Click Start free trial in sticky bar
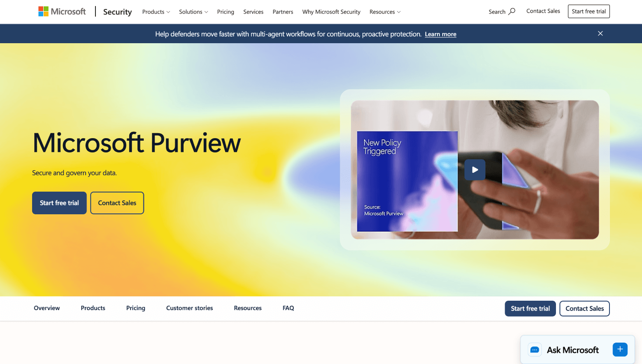The image size is (642, 364). click(x=530, y=308)
